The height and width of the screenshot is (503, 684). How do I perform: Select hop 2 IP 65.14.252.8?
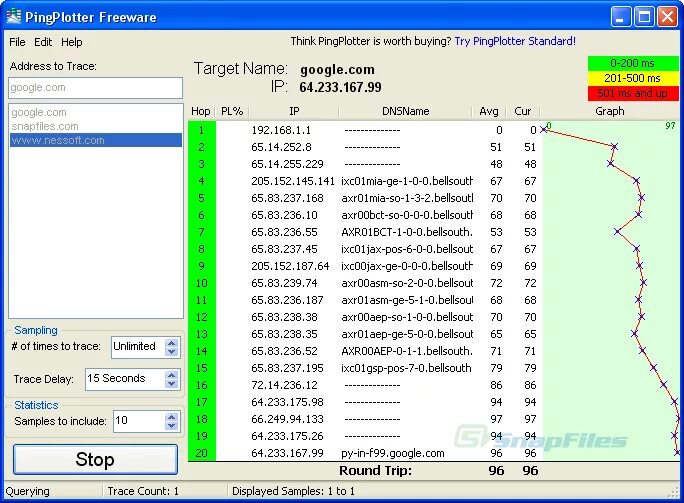tap(281, 147)
